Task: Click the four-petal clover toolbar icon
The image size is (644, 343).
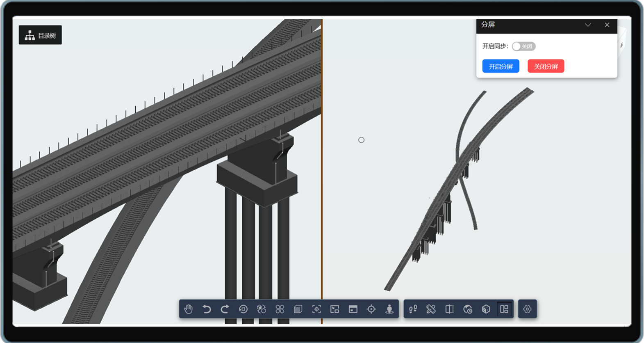Action: coord(280,309)
